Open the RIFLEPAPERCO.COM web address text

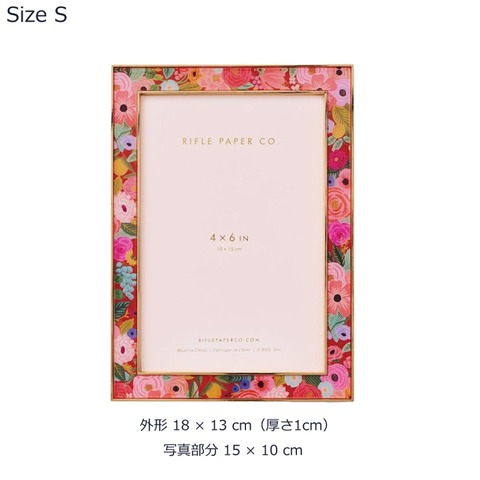pos(229,340)
